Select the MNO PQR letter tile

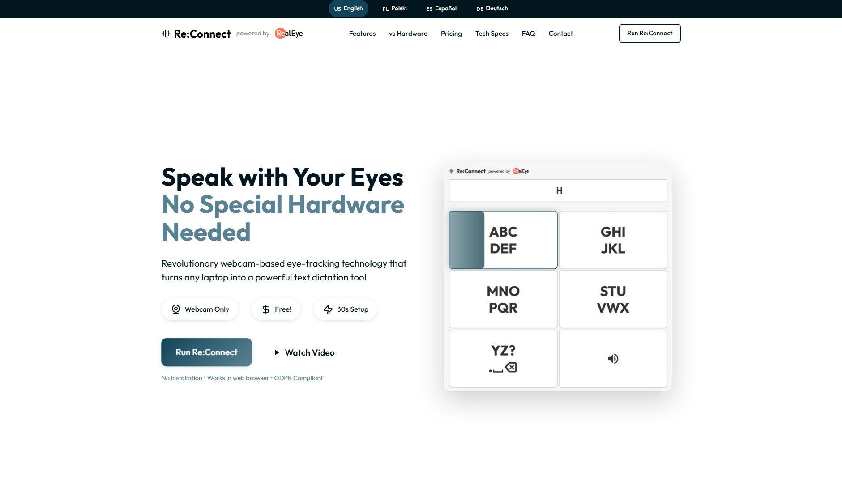point(503,299)
